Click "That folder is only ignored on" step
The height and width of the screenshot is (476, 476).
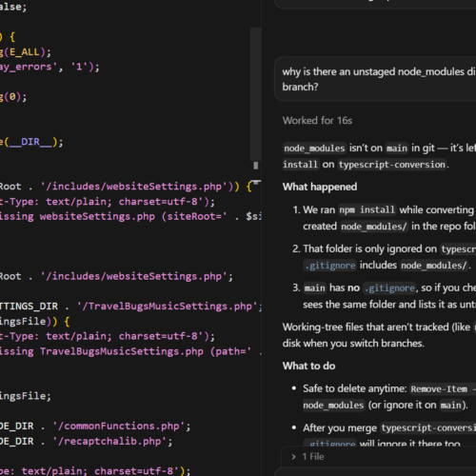coord(369,248)
